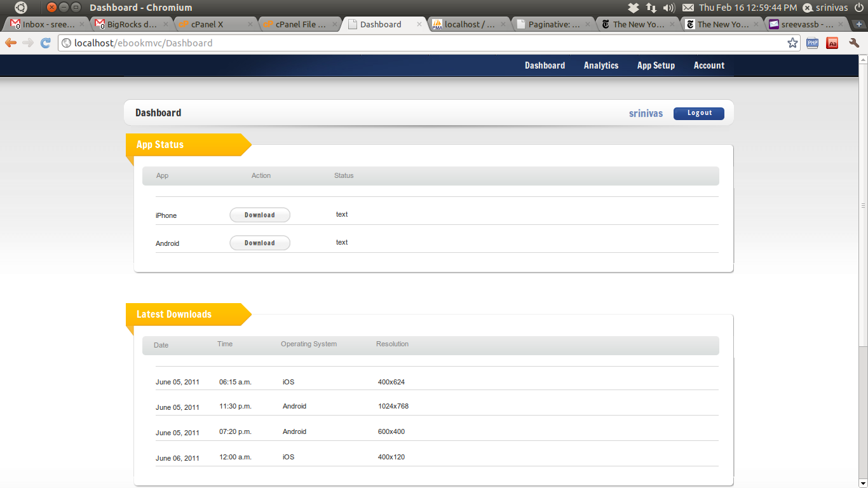The width and height of the screenshot is (868, 488).
Task: Open the Analytics navigation item
Action: coord(600,65)
